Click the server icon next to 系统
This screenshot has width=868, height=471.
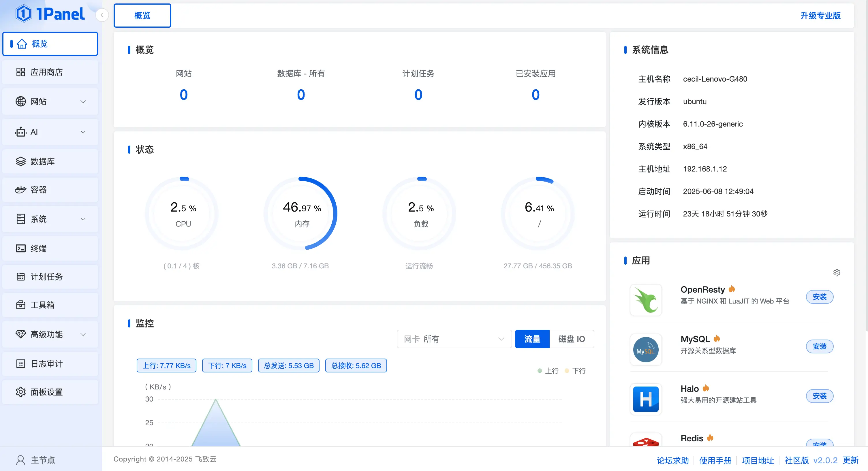pos(20,219)
